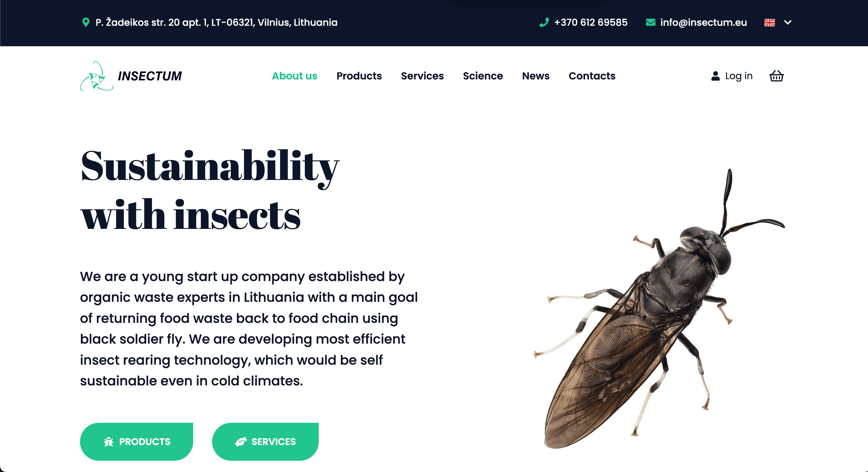Click the bug icon on Products button
868x472 pixels.
pos(109,442)
